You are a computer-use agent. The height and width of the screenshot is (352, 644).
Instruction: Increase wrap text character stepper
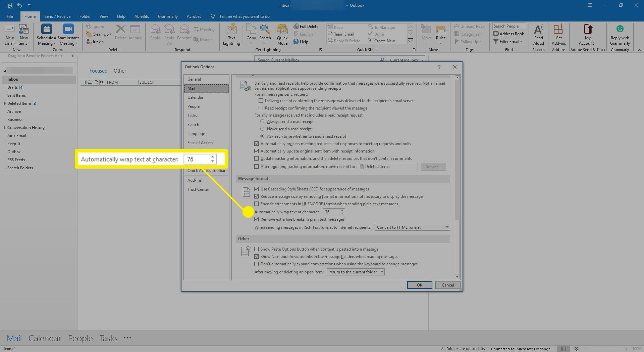click(342, 210)
